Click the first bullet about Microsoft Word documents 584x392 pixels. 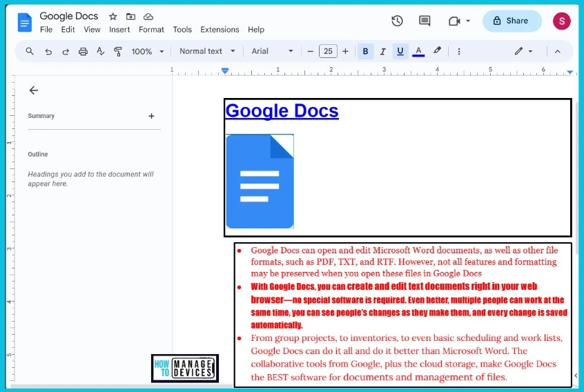click(x=404, y=262)
